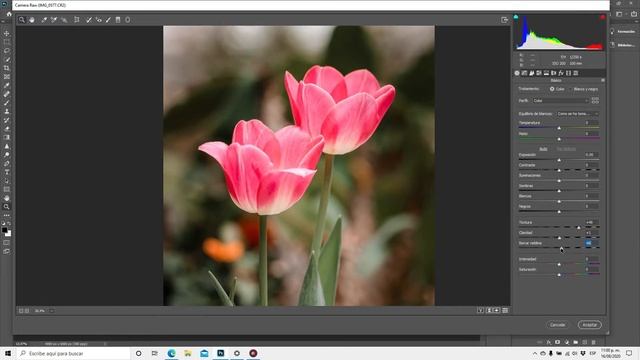This screenshot has width=640, height=360.
Task: Select Photoshop Move tool in left toolbar
Action: [7, 33]
